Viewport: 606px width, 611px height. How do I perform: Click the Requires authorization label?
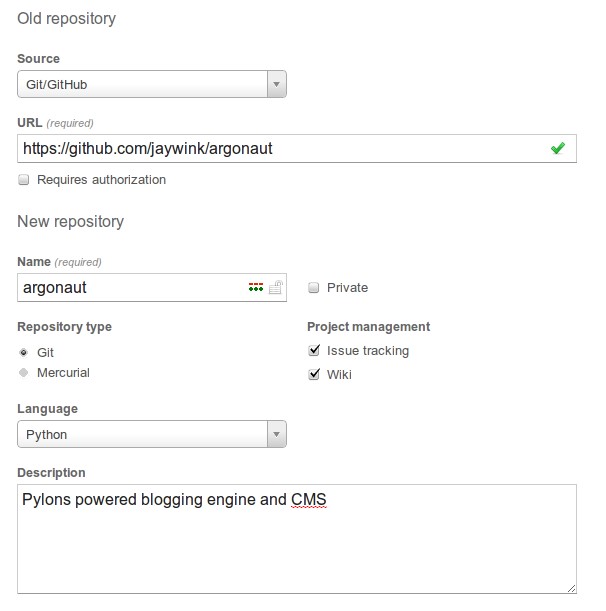[x=101, y=180]
